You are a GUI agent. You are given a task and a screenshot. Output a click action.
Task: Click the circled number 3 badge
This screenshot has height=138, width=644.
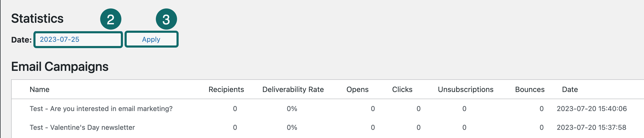tap(166, 19)
